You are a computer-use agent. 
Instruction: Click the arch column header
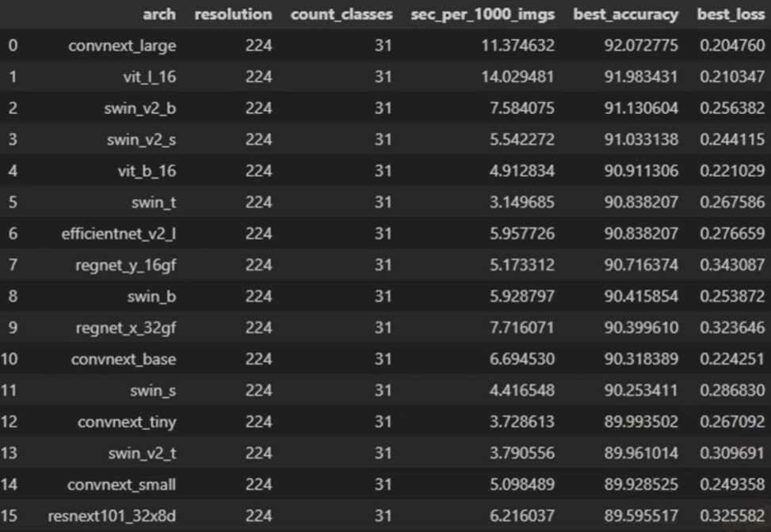pyautogui.click(x=159, y=14)
